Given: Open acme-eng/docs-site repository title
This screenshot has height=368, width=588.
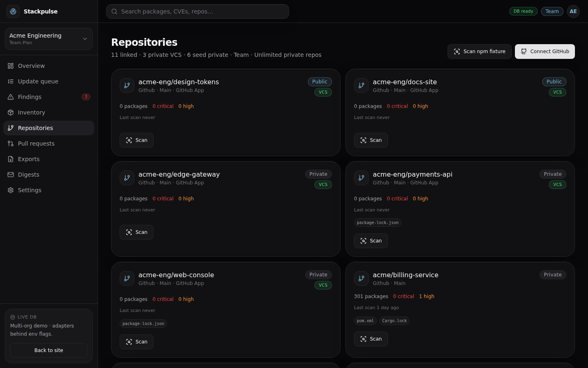Looking at the screenshot, I should [405, 82].
